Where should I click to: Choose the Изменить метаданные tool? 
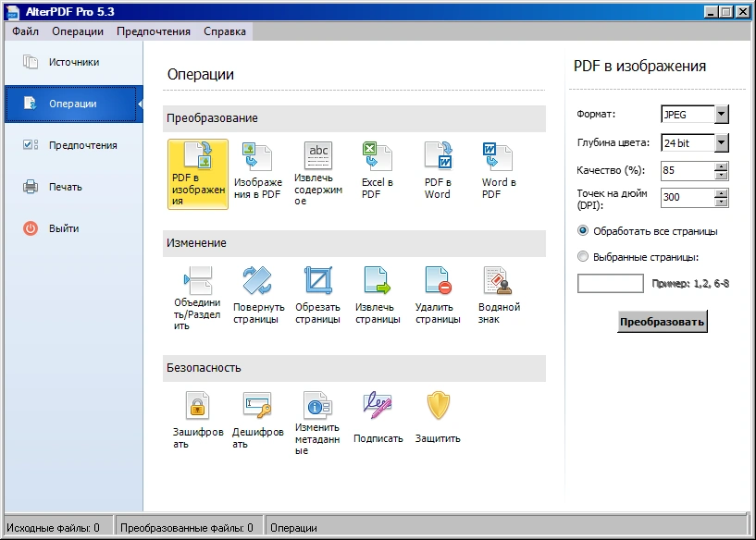tap(317, 423)
